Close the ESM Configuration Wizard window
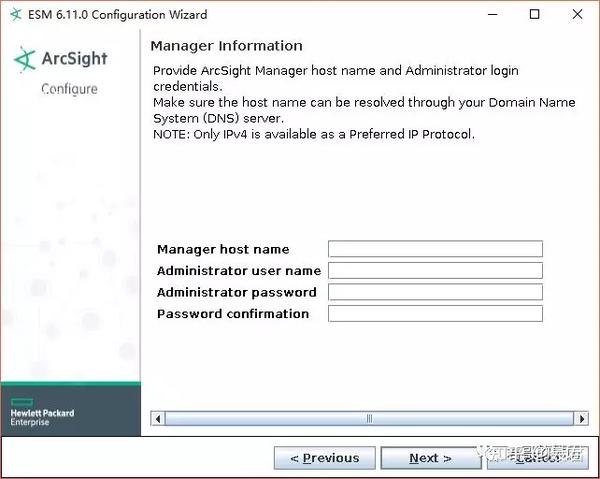This screenshot has width=600, height=479. coord(577,14)
